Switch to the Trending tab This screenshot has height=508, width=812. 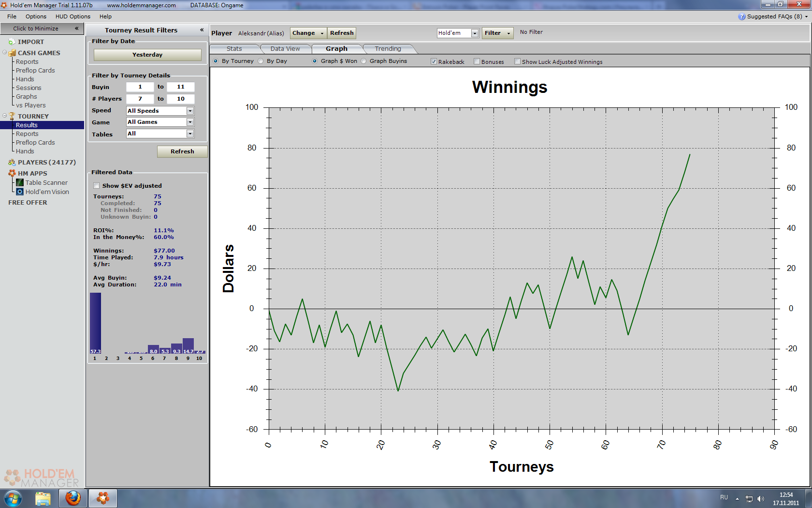tap(388, 49)
